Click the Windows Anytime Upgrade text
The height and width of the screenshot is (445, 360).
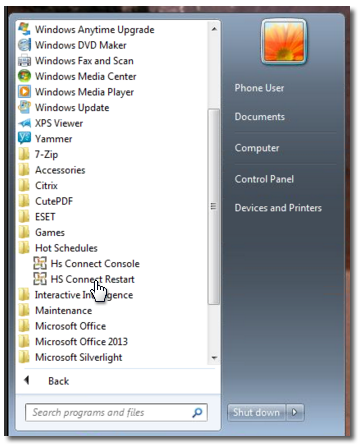[x=95, y=30]
